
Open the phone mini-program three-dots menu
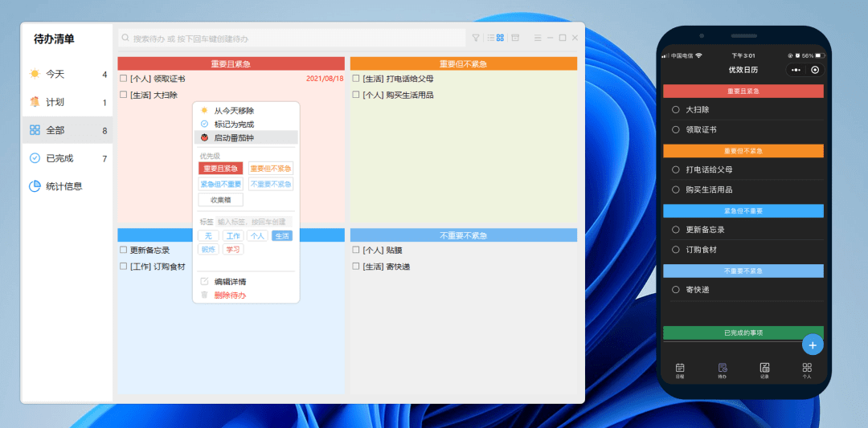pos(795,70)
